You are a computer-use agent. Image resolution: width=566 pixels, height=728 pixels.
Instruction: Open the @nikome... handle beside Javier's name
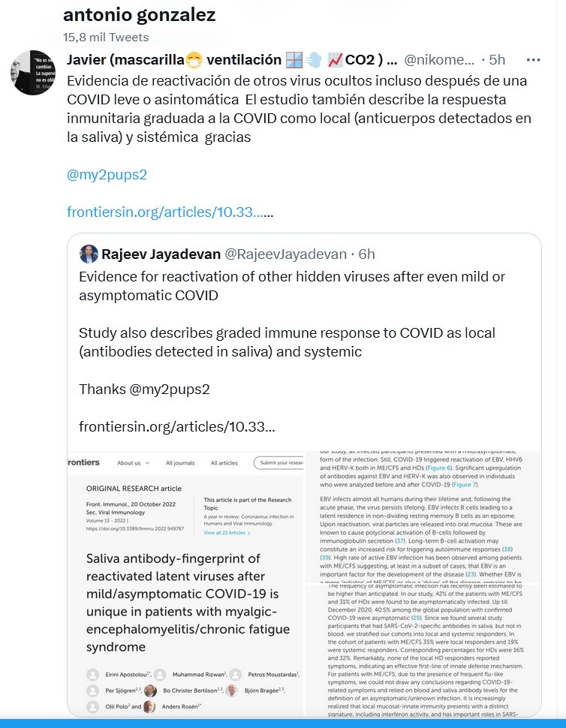(x=439, y=60)
